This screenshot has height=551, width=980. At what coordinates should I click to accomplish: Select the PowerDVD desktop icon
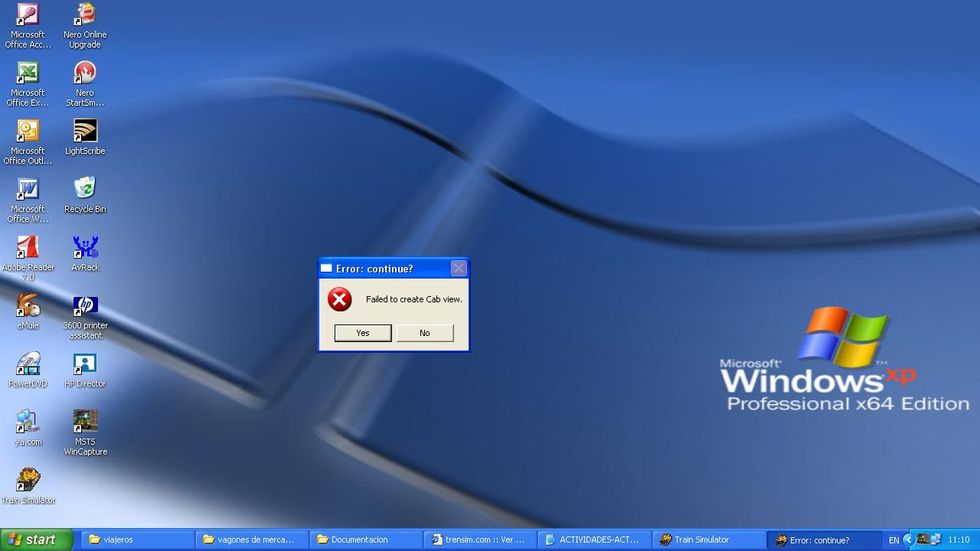[x=28, y=364]
